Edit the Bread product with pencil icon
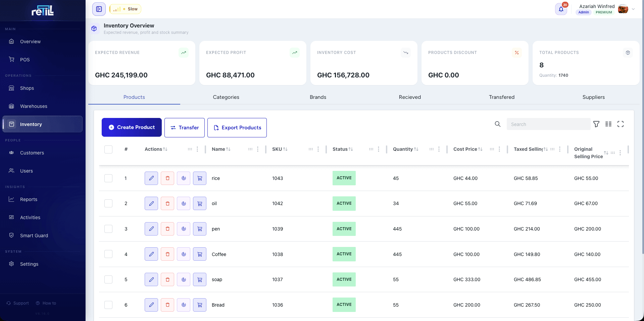644x321 pixels. [x=151, y=305]
